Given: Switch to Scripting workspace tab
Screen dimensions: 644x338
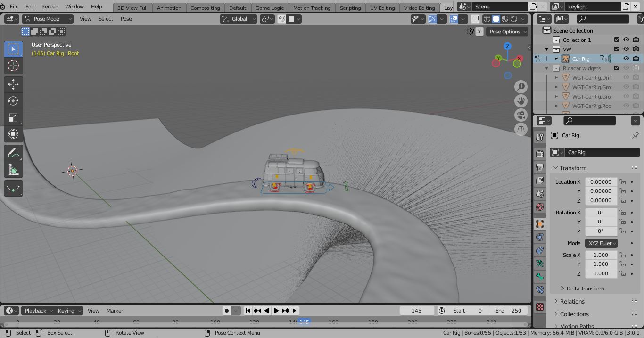Looking at the screenshot, I should point(350,8).
